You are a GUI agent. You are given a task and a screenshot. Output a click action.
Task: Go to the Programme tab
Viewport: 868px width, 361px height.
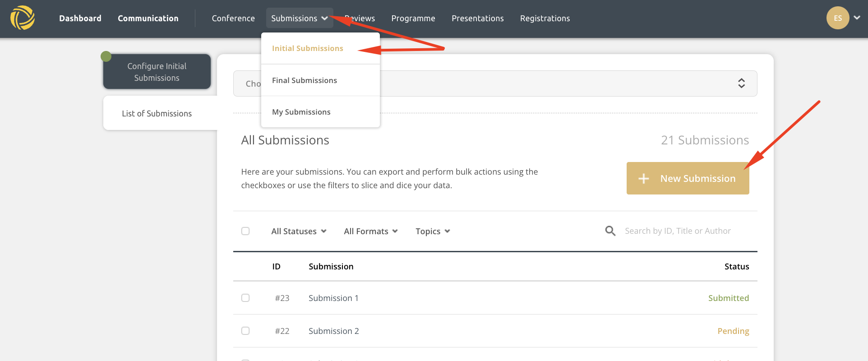[413, 18]
